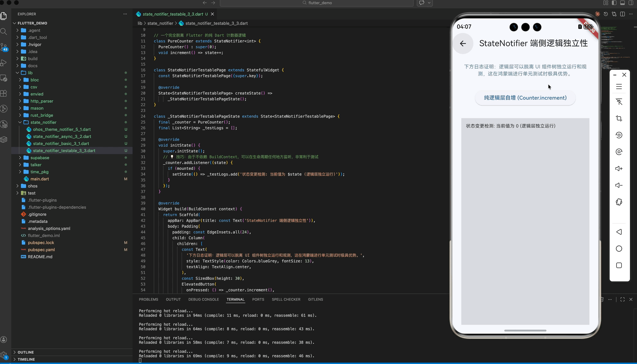Toggle the primary side bar layout button
Viewport: 637px width, 364px height.
(614, 3)
